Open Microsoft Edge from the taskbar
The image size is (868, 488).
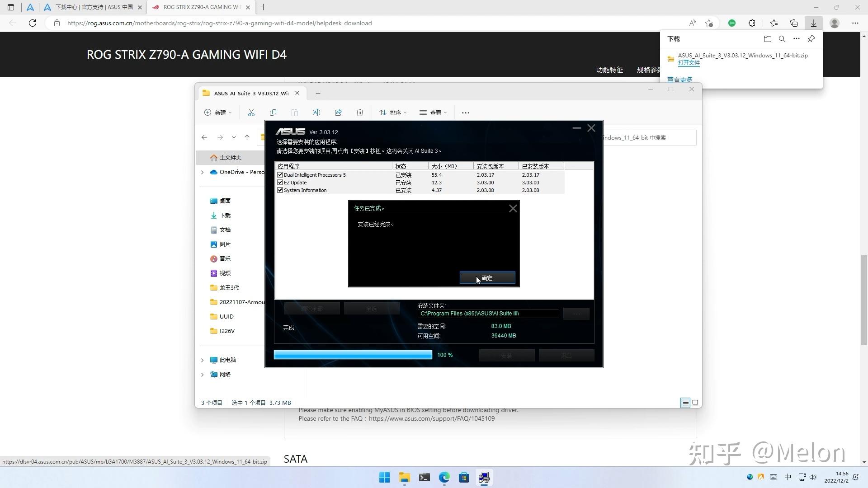coord(444,478)
